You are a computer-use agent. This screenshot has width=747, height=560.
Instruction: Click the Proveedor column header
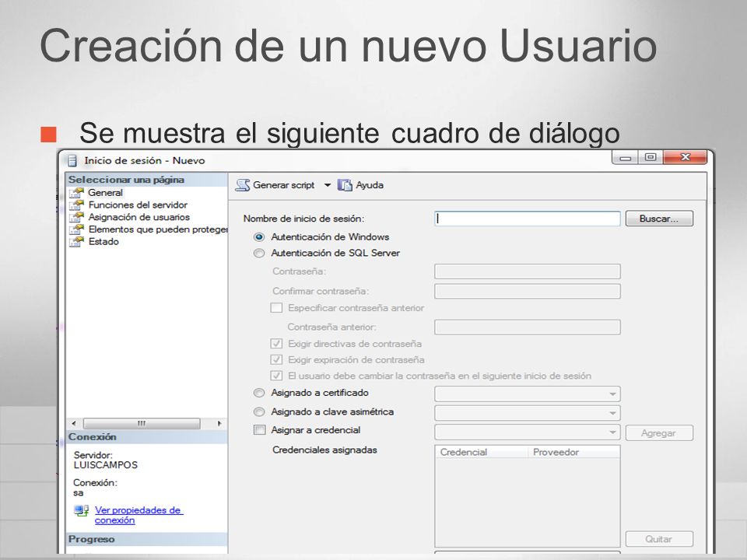pyautogui.click(x=574, y=452)
